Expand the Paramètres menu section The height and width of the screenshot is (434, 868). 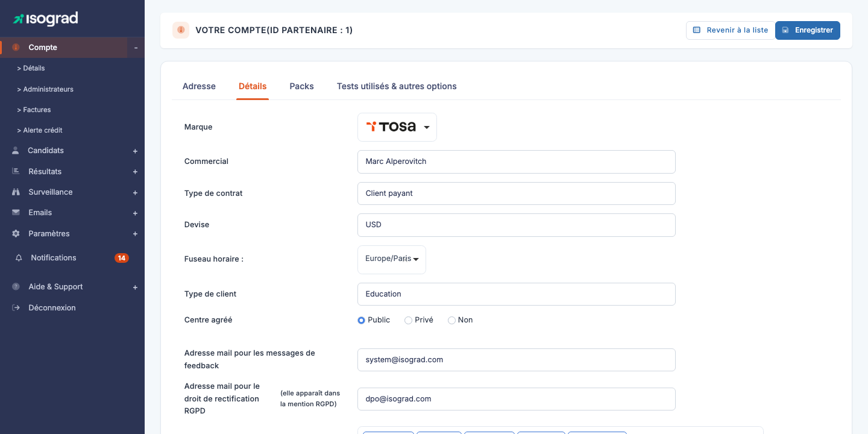pyautogui.click(x=136, y=234)
